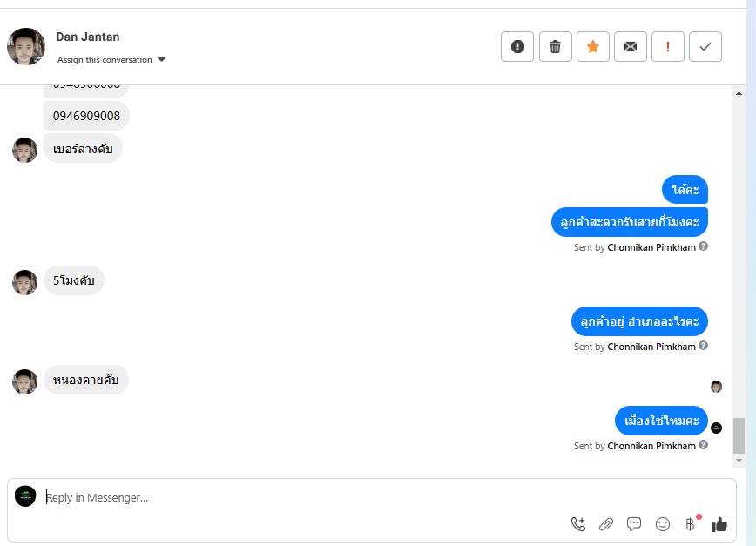Click the Dan Jantan contact name
Screen dimensions: 756x546
click(88, 37)
